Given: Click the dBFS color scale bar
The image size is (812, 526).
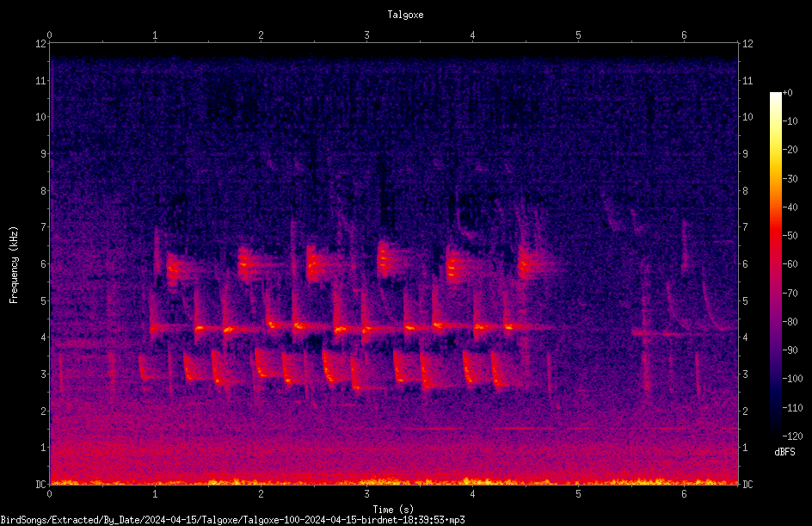Looking at the screenshot, I should click(775, 263).
